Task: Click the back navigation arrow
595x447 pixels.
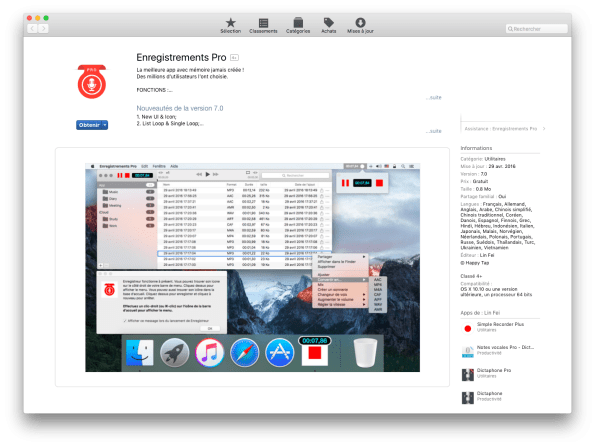Action: (32, 28)
